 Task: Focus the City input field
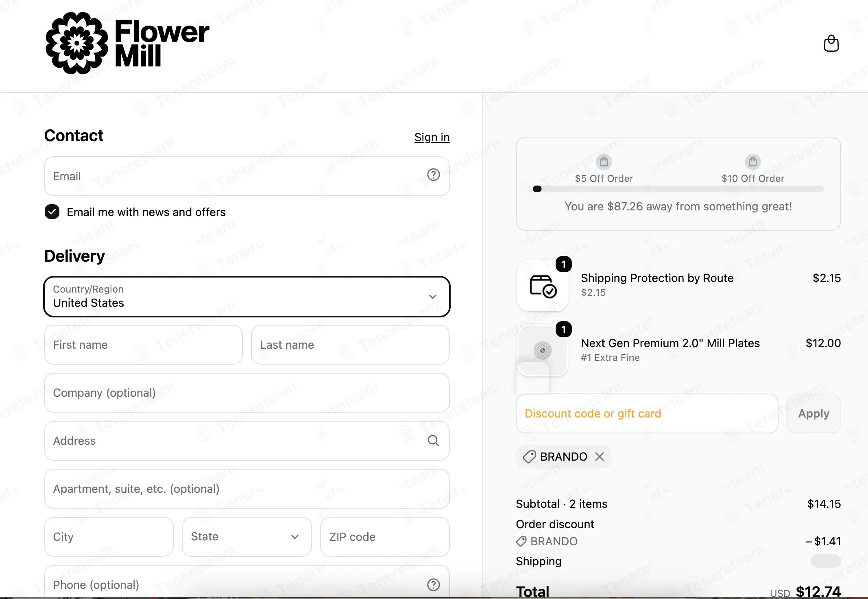pyautogui.click(x=109, y=536)
